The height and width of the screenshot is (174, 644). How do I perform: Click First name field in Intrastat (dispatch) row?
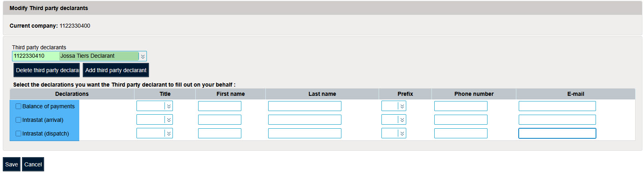pos(219,134)
